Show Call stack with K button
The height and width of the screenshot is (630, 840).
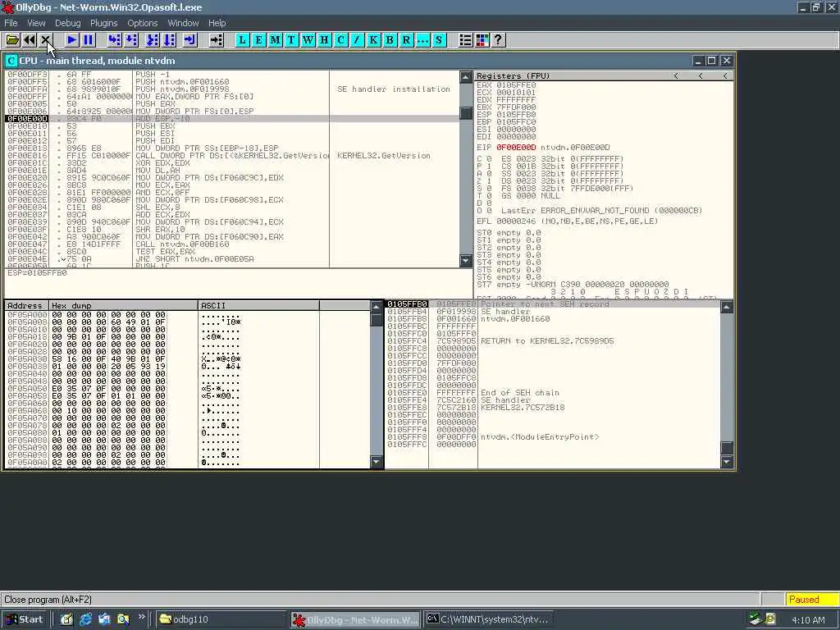tap(373, 40)
